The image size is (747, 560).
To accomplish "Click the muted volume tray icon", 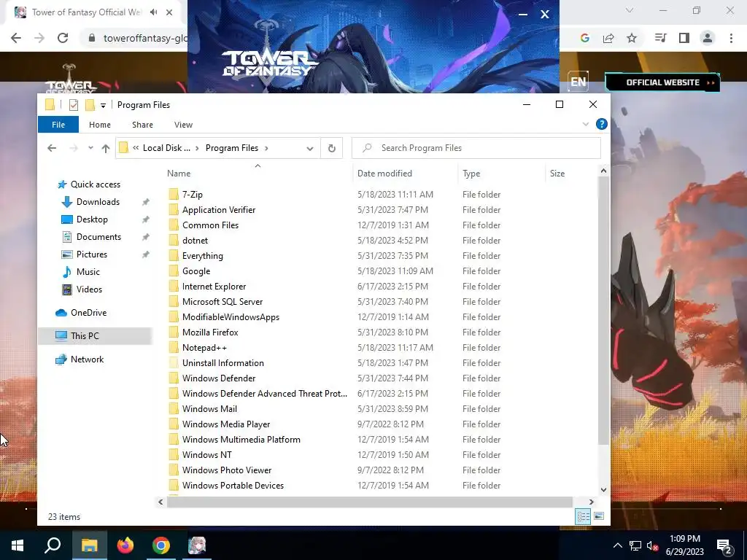I will point(652,545).
